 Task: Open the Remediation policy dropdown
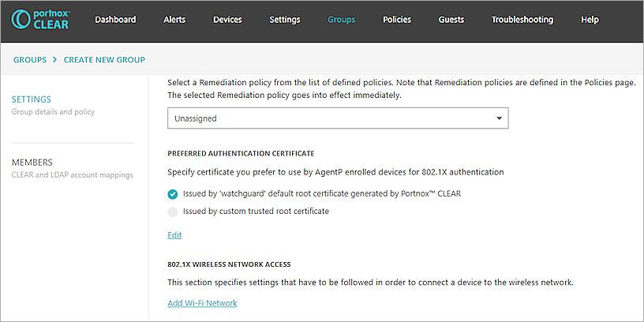coord(338,118)
